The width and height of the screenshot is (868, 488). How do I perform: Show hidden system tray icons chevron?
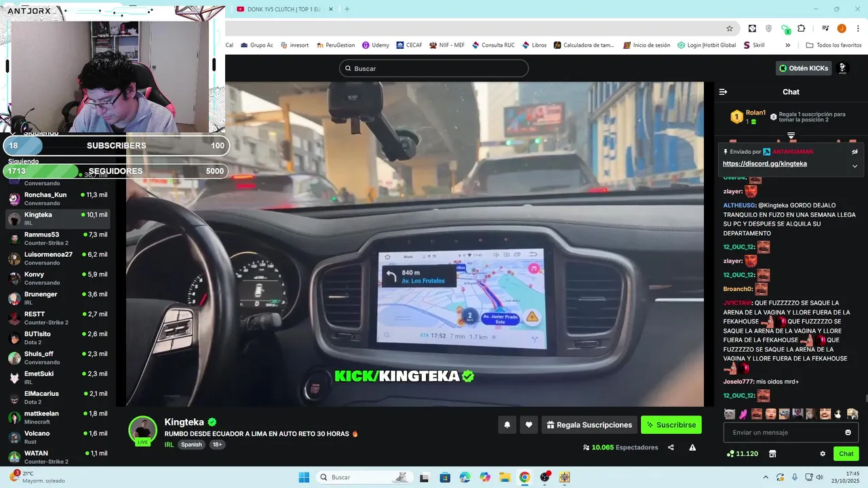766,477
